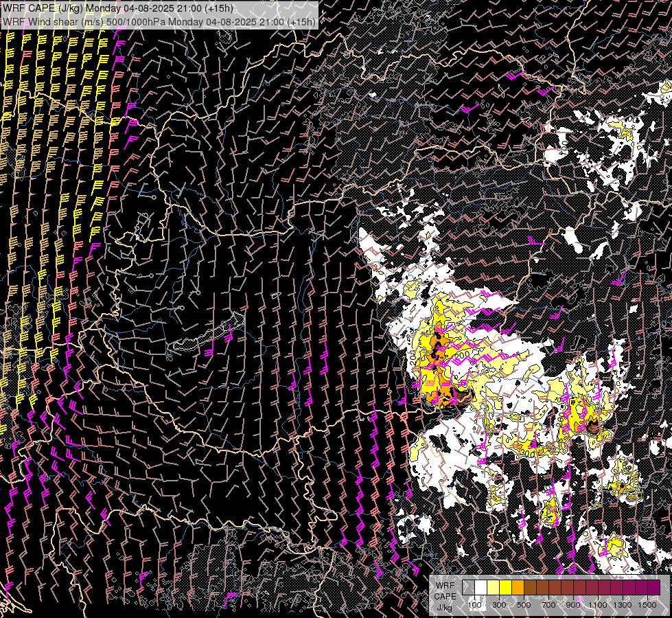Click the WRF CAPE J/kg legend caption
Image resolution: width=672 pixels, height=618 pixels.
[x=445, y=597]
